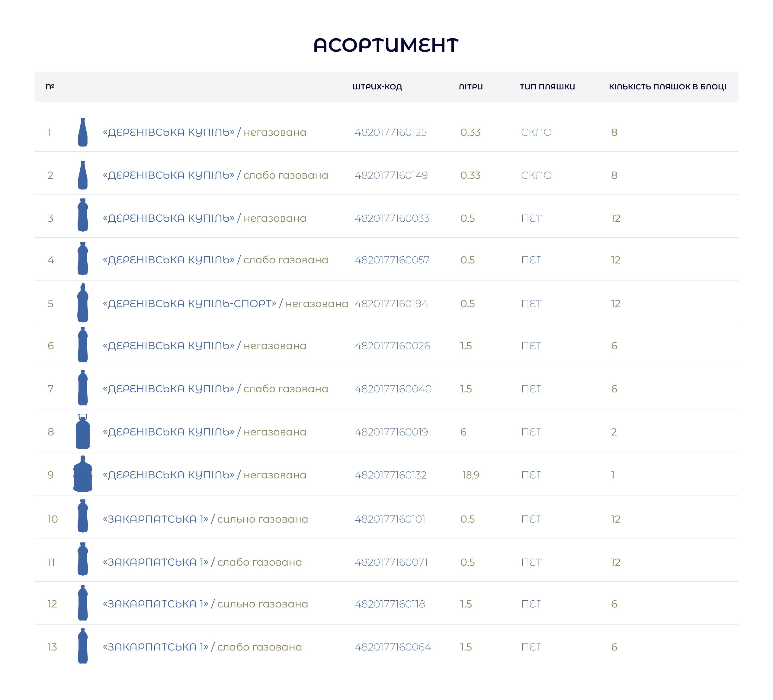Click barcode 4820177160118
The image size is (773, 700).
click(x=390, y=604)
